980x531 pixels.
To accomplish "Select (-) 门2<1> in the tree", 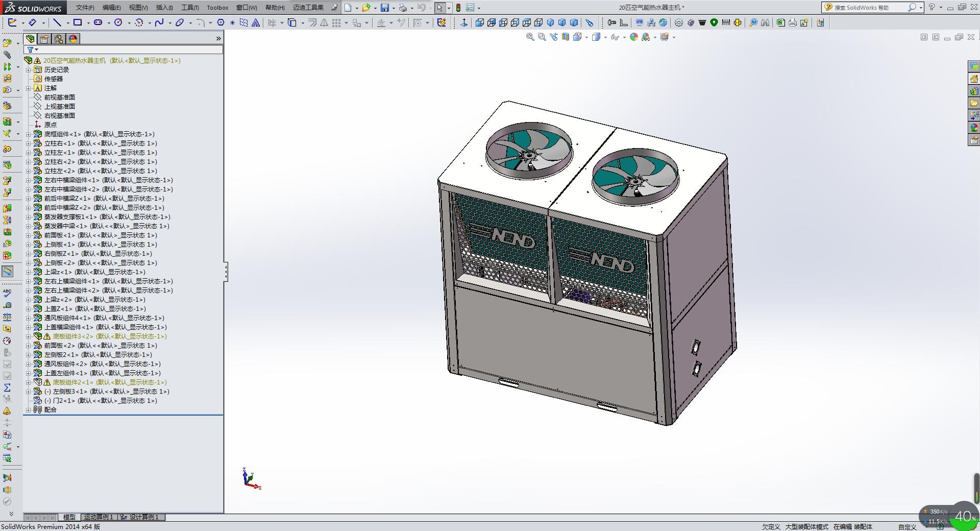I will click(x=101, y=401).
